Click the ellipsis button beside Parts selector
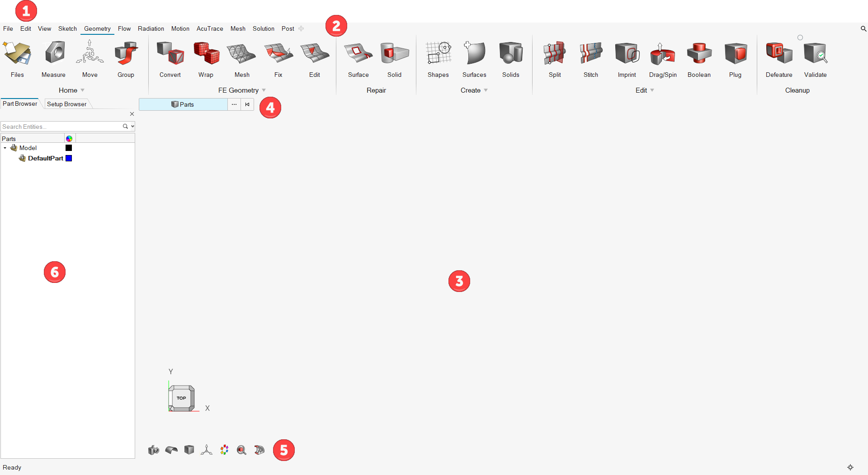This screenshot has height=475, width=868. tap(234, 104)
